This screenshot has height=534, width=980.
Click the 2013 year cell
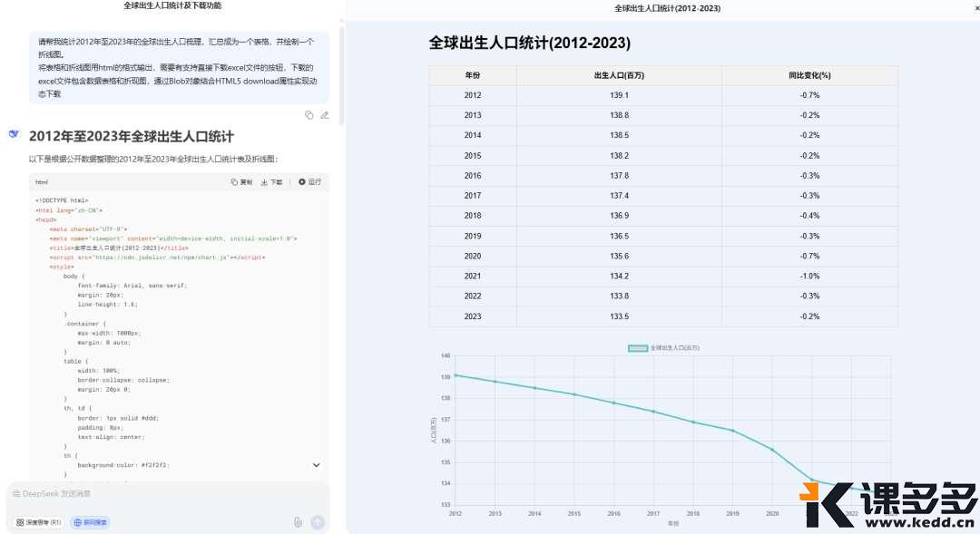click(x=473, y=115)
